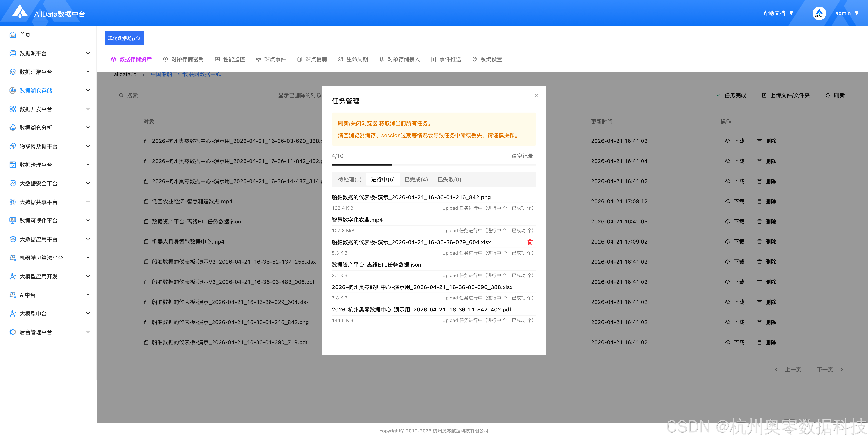Switch to the 已完成(4) tab
The height and width of the screenshot is (441, 868).
click(x=416, y=179)
